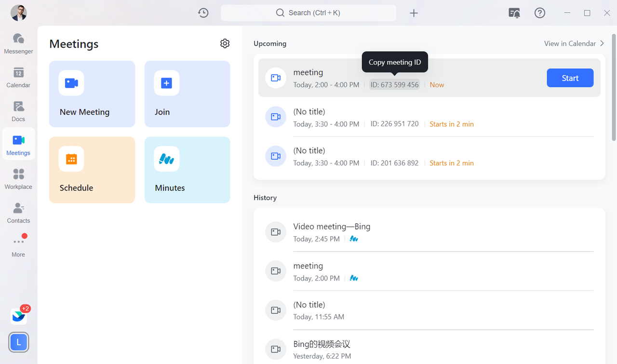Click the history clock icon

(203, 13)
